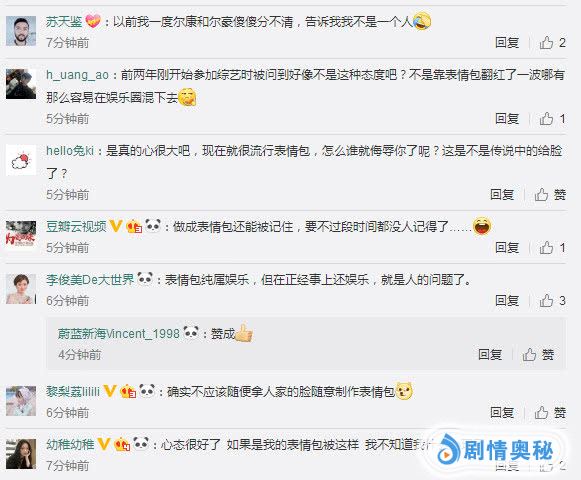Image resolution: width=581 pixels, height=480 pixels.
Task: Like 苏天鉴's comment with thumbs-up icon
Action: coord(547,43)
